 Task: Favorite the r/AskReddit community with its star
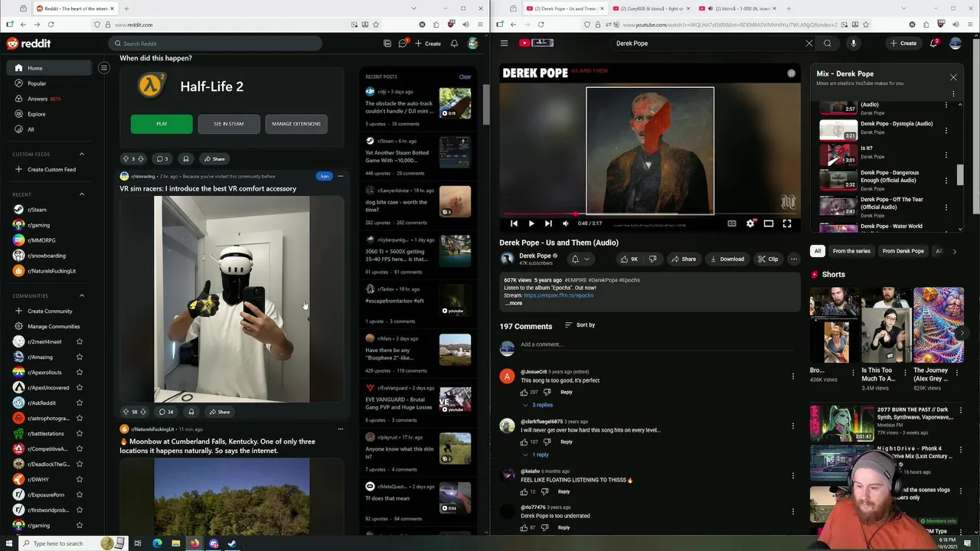point(80,403)
